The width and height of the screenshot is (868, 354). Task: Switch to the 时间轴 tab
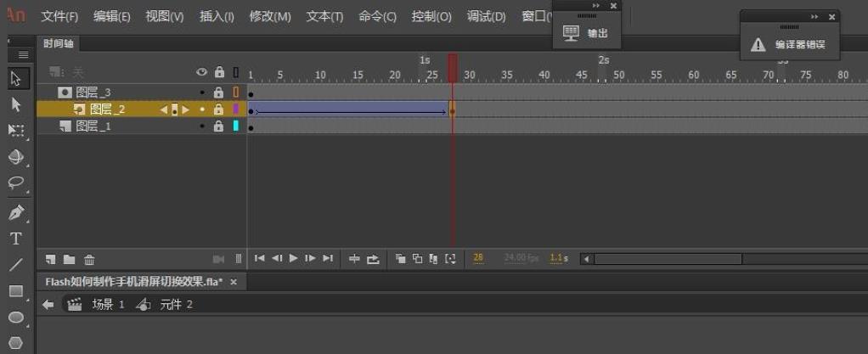tap(58, 43)
